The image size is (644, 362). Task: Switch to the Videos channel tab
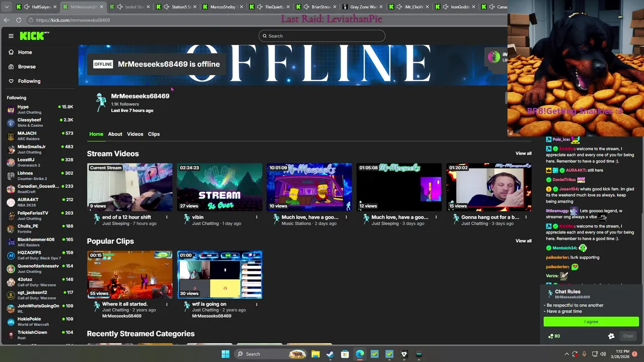pos(135,134)
